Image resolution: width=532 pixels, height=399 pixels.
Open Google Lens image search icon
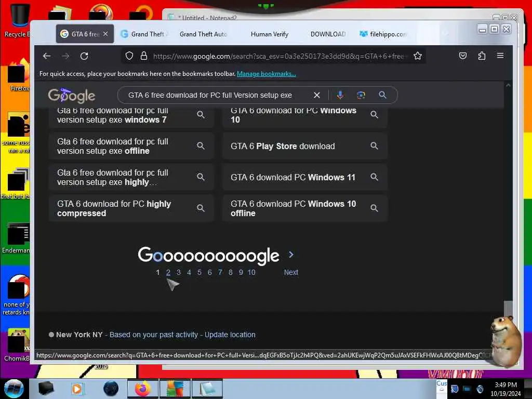[361, 96]
